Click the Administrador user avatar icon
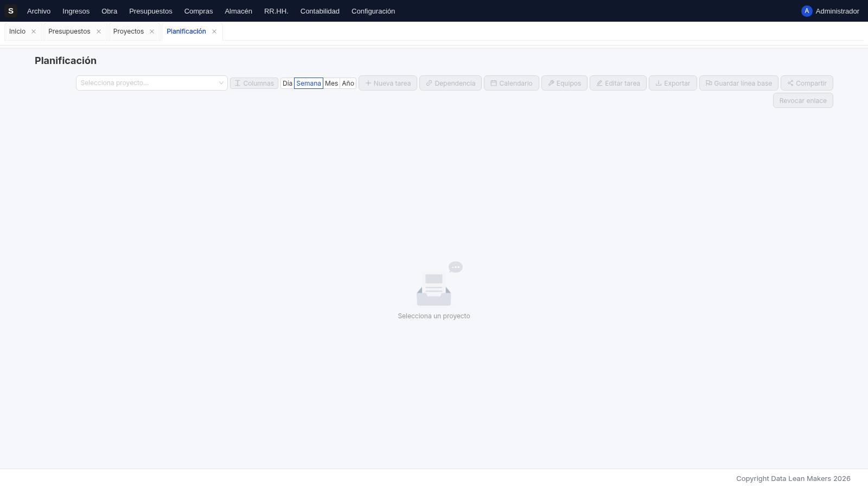Image resolution: width=868 pixels, height=488 pixels. point(807,11)
